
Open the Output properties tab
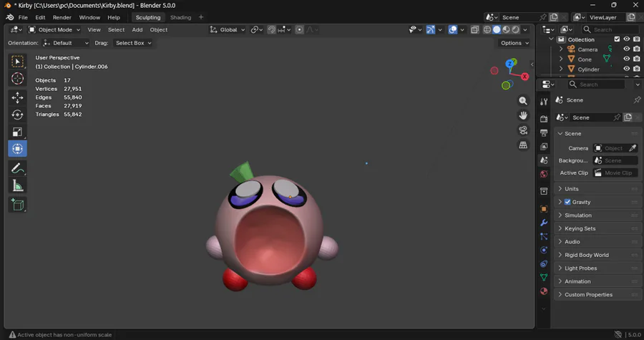[544, 132]
